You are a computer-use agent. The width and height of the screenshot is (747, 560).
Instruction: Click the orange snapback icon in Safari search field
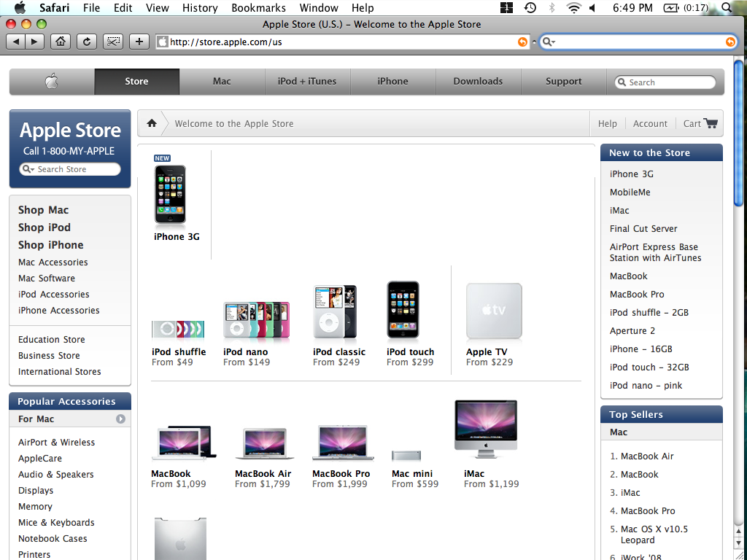tap(729, 42)
